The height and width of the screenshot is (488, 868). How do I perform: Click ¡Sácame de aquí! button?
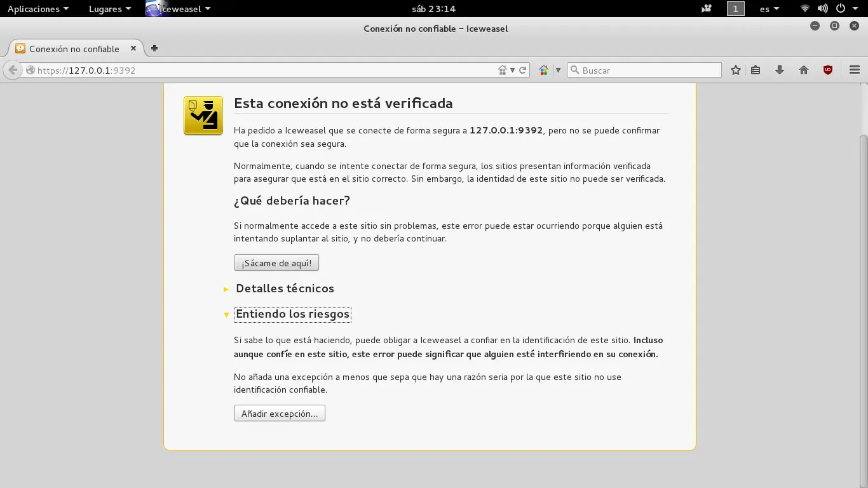(276, 263)
